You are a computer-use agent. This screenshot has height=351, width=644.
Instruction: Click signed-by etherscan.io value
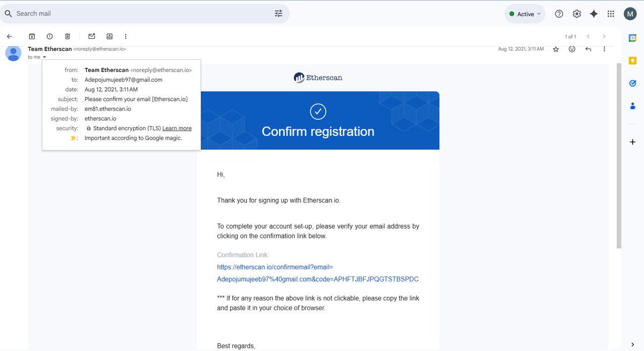[100, 119]
